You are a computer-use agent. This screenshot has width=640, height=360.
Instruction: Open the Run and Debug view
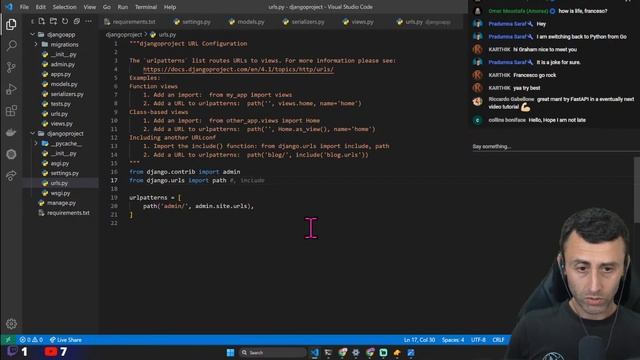point(11,89)
